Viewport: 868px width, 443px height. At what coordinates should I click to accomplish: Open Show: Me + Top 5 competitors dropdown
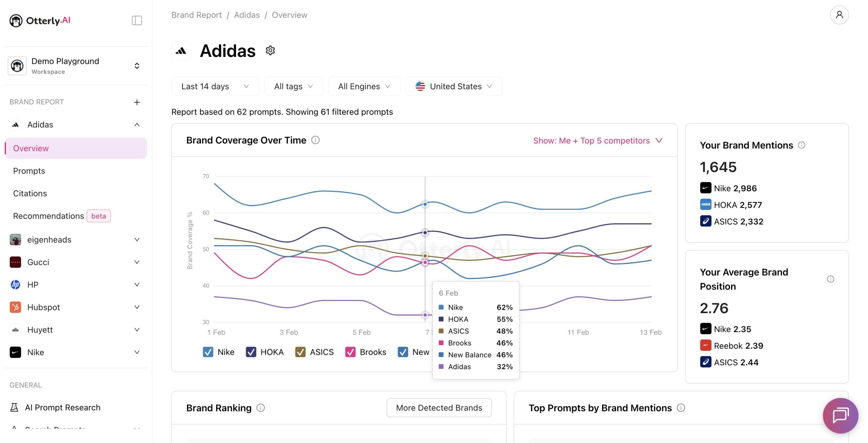pyautogui.click(x=598, y=140)
